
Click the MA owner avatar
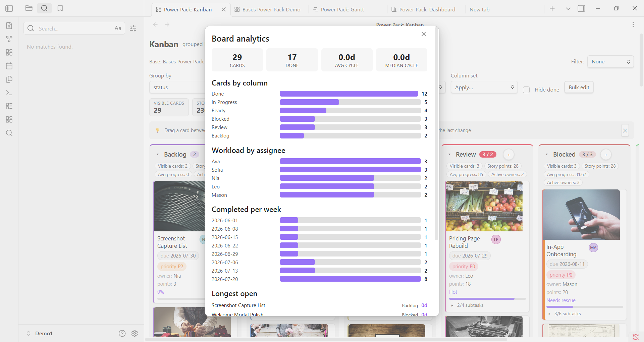pyautogui.click(x=593, y=248)
